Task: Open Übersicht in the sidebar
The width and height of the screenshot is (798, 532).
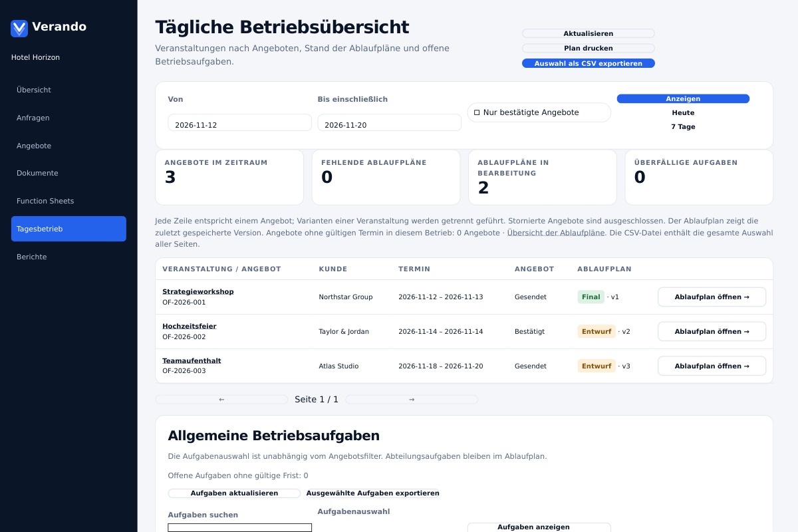Action: click(68, 90)
